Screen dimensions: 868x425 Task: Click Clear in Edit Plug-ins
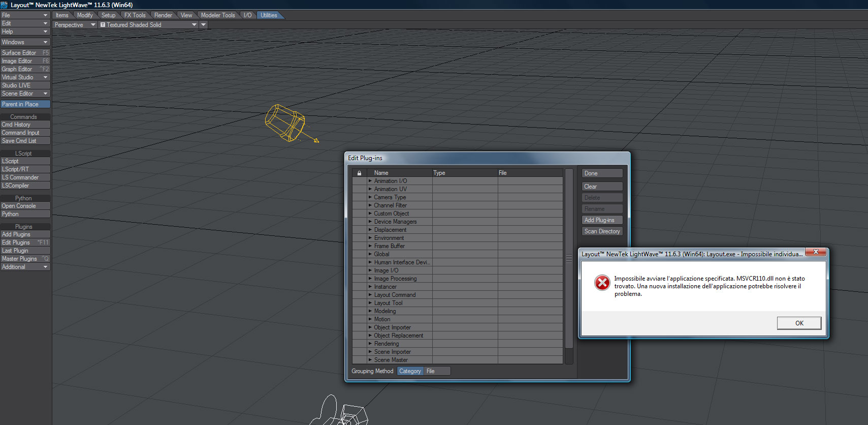602,187
